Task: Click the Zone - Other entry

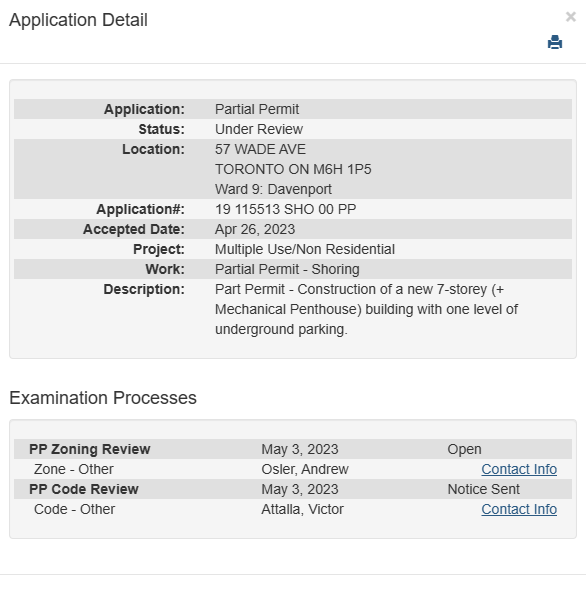Action: point(73,469)
